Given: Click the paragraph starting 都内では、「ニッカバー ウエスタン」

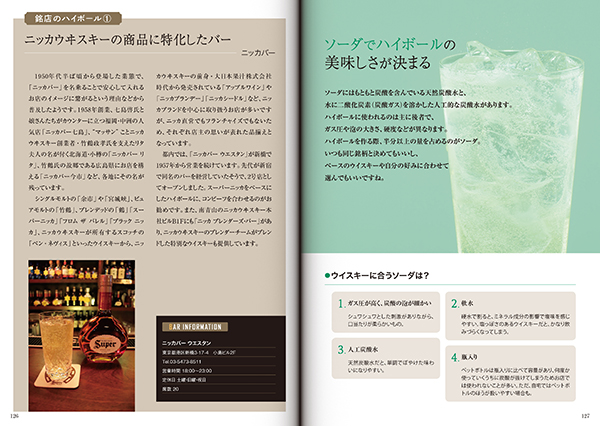Looking at the screenshot, I should [x=214, y=199].
